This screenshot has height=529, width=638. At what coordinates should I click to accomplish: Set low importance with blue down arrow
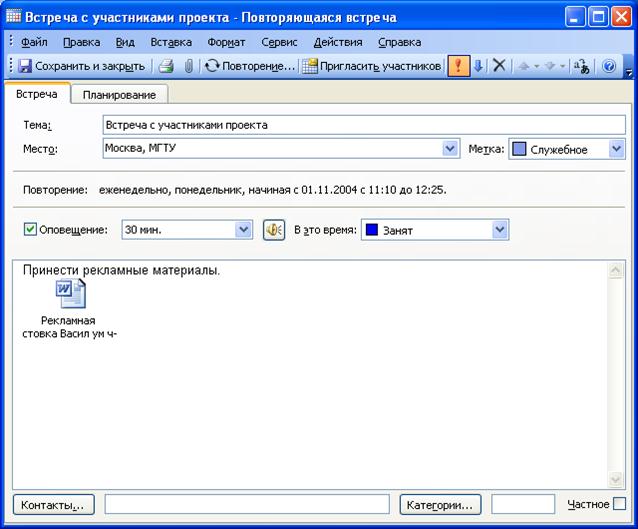point(478,66)
